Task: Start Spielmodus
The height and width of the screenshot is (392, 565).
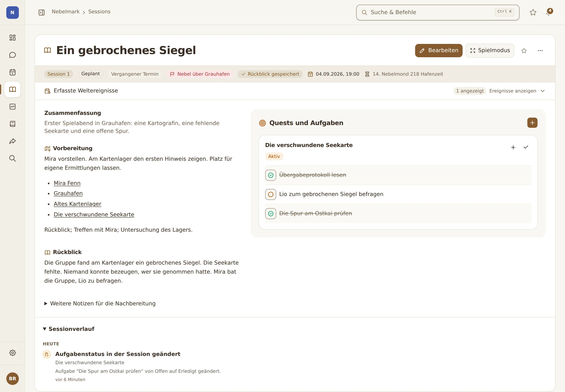Action: [490, 51]
